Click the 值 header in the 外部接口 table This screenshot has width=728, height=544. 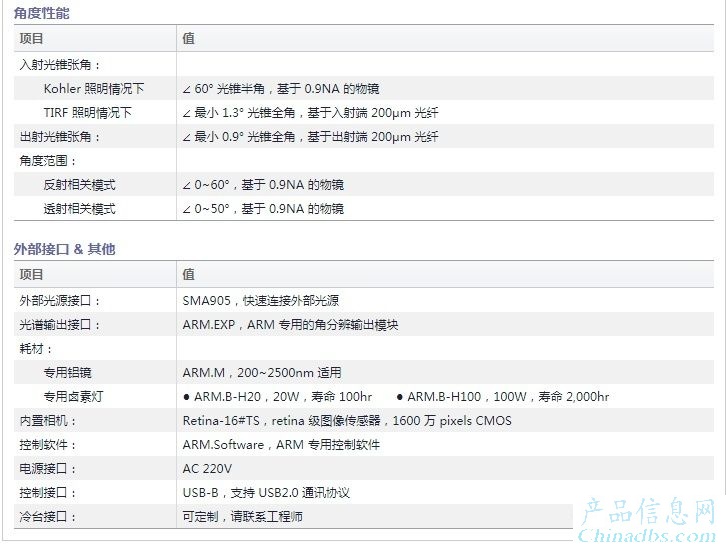(188, 275)
